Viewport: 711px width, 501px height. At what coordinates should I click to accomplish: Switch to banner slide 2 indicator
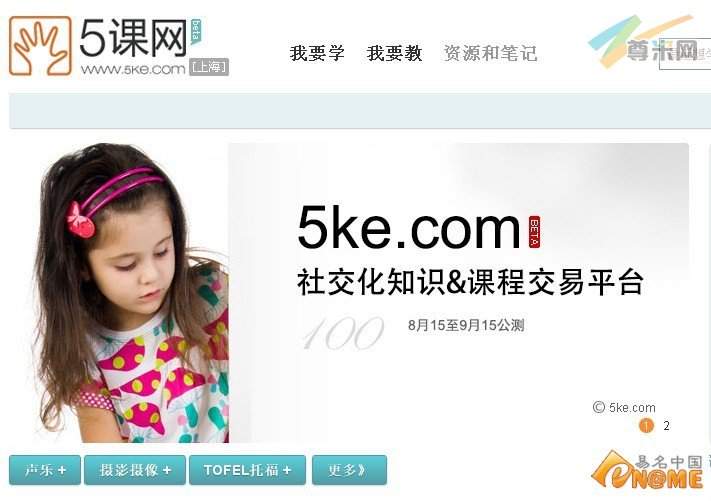tap(666, 426)
